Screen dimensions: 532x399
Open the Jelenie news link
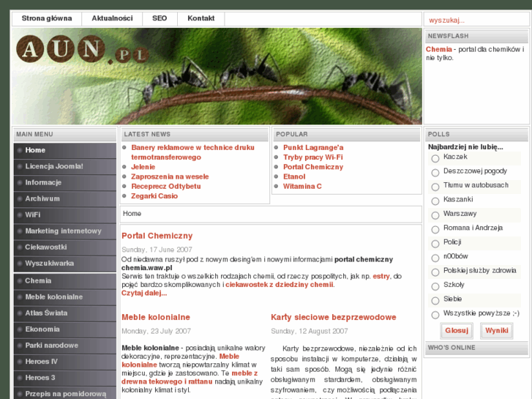tap(143, 167)
